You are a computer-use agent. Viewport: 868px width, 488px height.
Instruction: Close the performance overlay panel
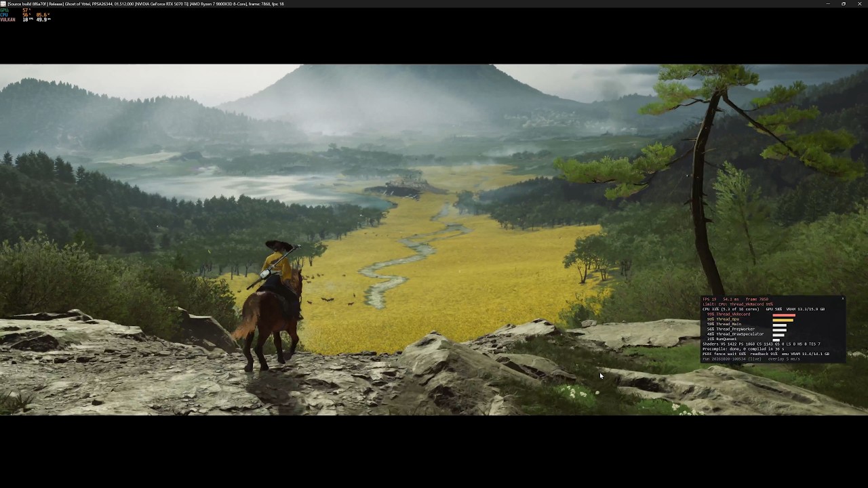click(x=843, y=298)
